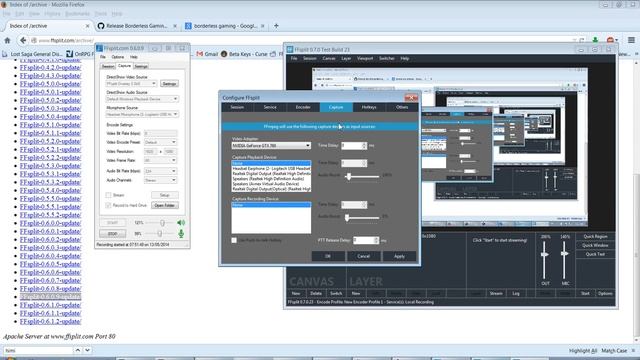Click the playback Audio Boost slider handle
Image resolution: width=640 pixels, height=360 pixels.
[349, 176]
